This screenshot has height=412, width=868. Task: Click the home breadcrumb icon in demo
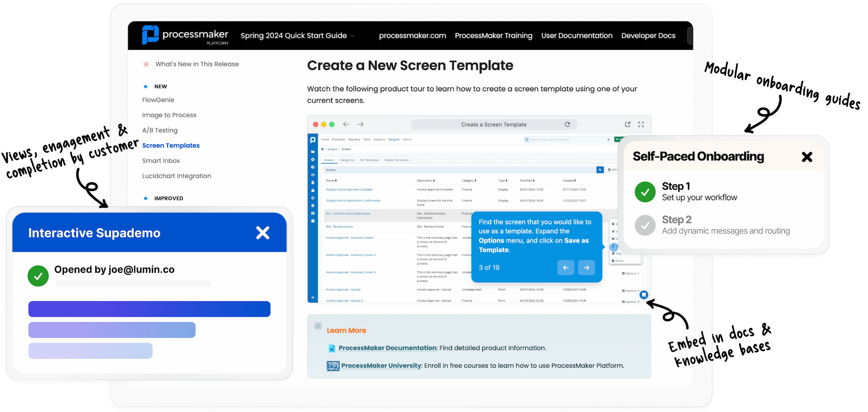tap(322, 149)
